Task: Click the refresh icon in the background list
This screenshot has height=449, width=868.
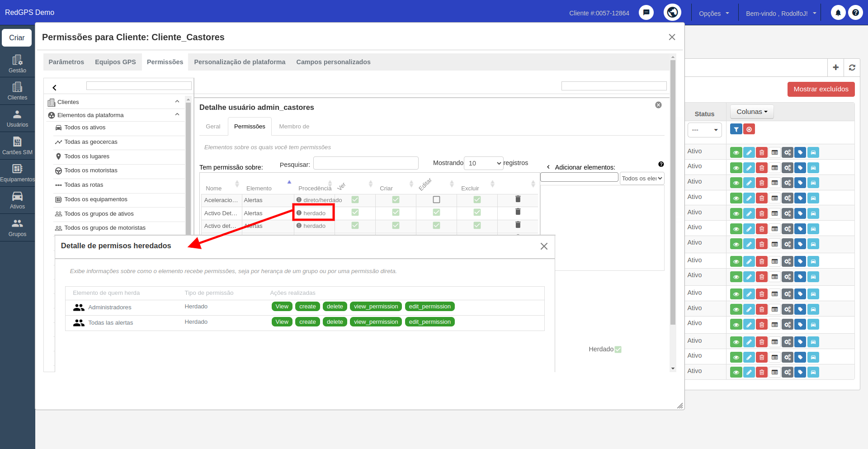Action: coord(852,67)
